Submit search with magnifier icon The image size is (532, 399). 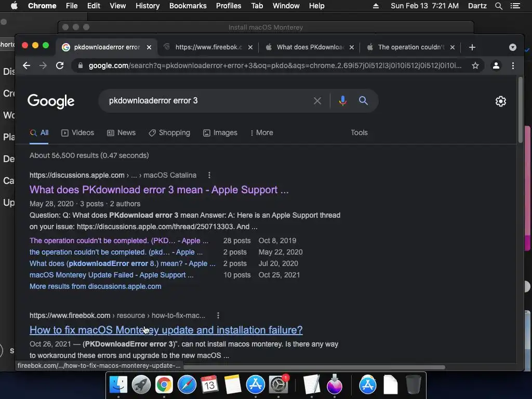pyautogui.click(x=363, y=100)
